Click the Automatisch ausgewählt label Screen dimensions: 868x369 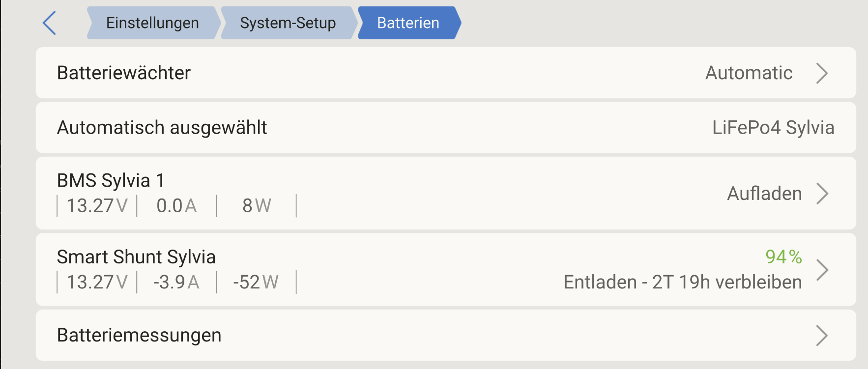162,127
